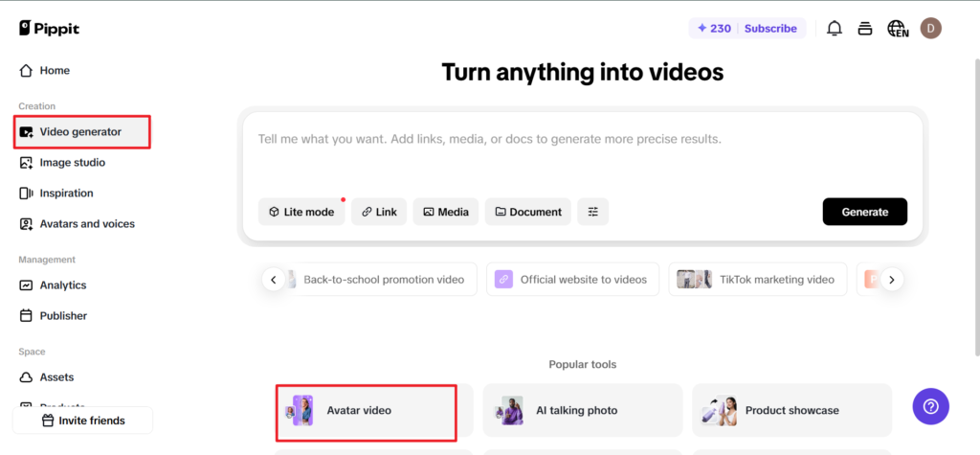980x455 pixels.
Task: Open the stacked layers icon in header
Action: coord(865,28)
